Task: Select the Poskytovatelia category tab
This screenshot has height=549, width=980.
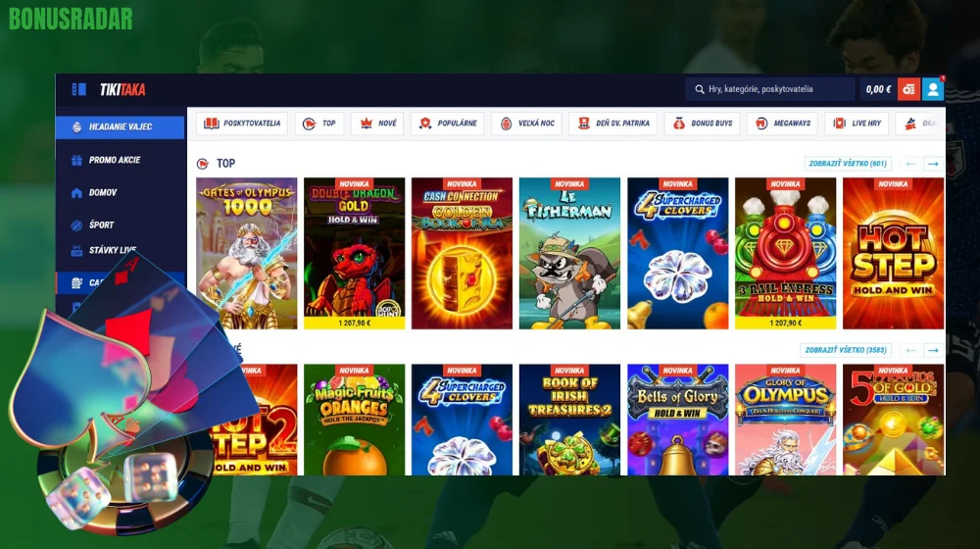Action: tap(241, 124)
